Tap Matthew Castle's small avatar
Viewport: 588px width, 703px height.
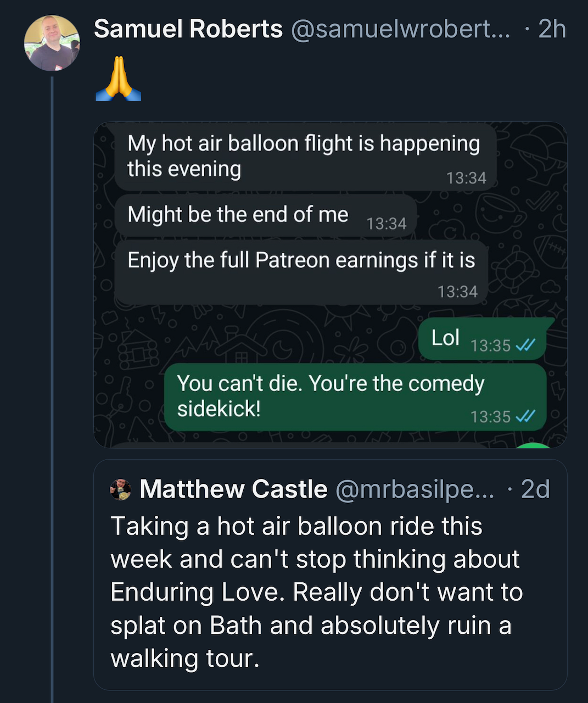pyautogui.click(x=120, y=489)
